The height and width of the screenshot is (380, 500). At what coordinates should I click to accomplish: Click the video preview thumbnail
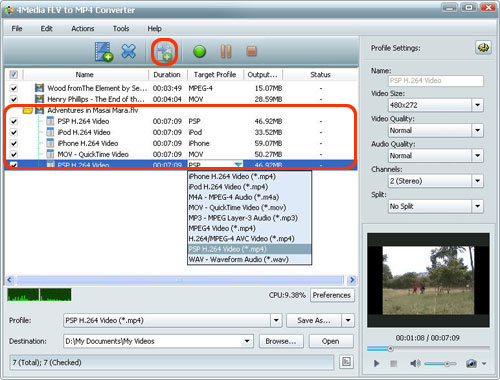click(428, 280)
